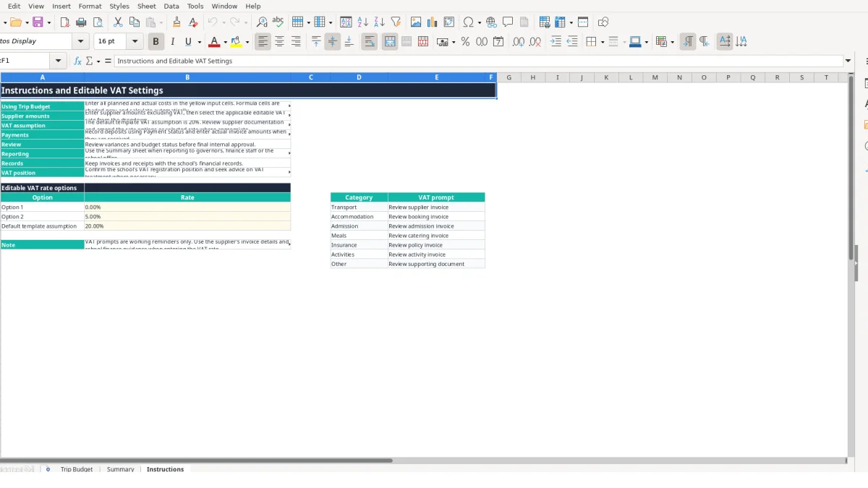Click the Save document icon
868x488 pixels.
point(38,22)
